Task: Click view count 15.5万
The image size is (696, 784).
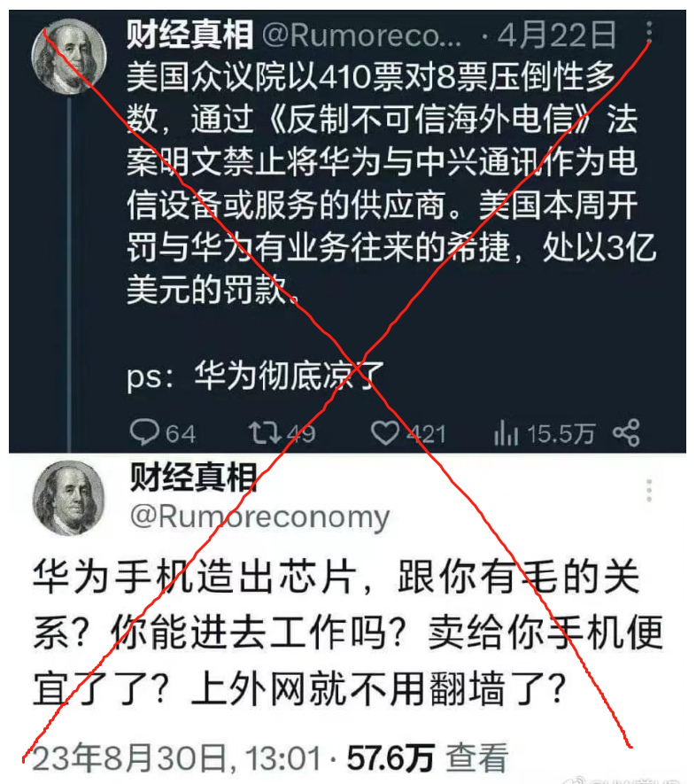Action: [x=561, y=434]
